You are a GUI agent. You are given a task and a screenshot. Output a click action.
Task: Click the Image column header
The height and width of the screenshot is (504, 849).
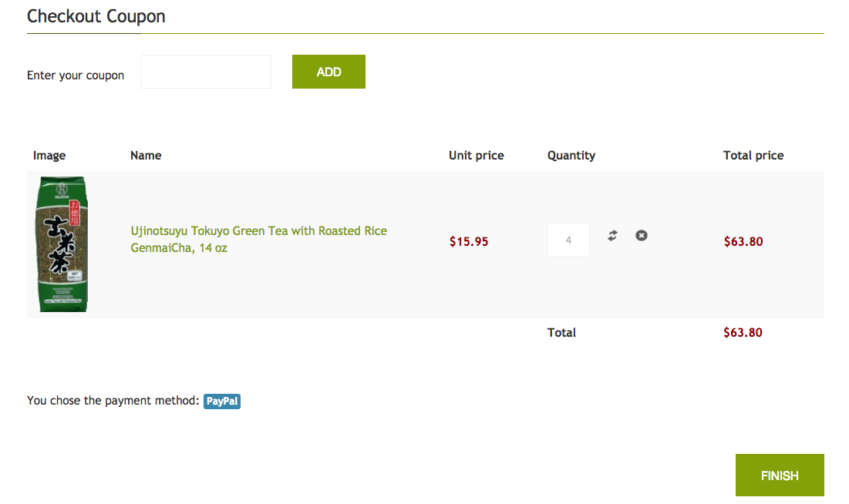(x=49, y=156)
